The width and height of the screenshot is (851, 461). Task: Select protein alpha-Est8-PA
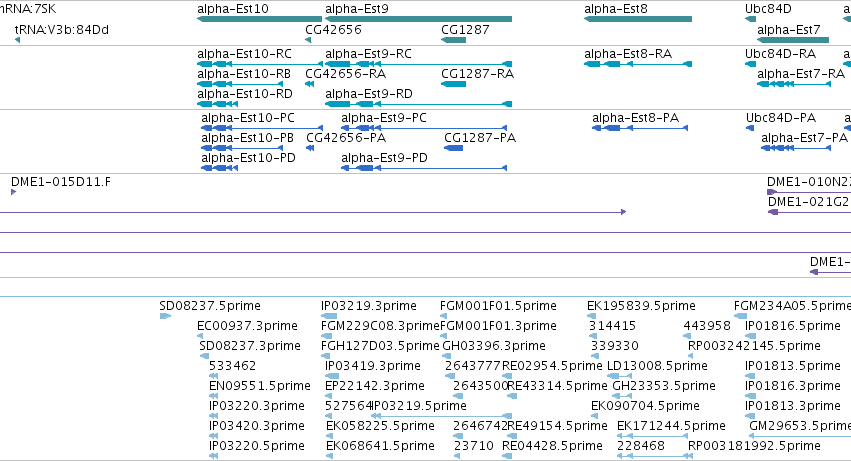coord(636,118)
